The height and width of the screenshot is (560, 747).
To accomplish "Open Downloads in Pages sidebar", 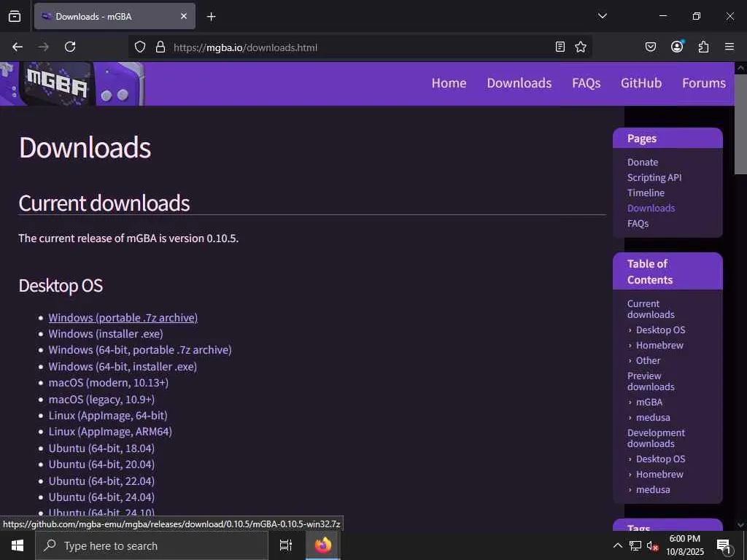I will click(651, 208).
